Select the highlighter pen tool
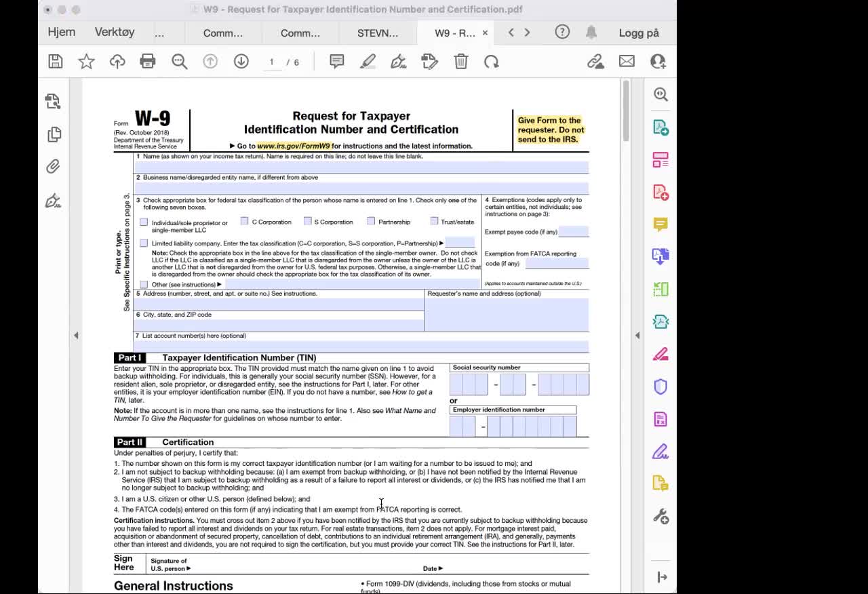 [368, 62]
